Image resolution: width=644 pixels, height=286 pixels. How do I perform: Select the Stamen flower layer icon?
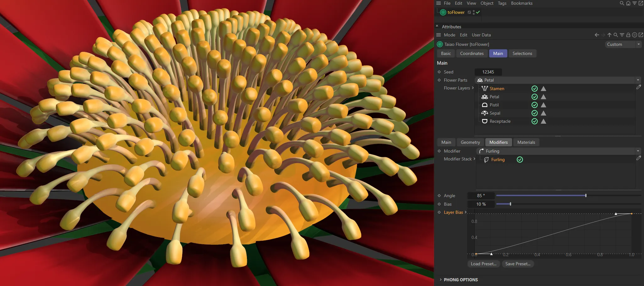(x=484, y=89)
